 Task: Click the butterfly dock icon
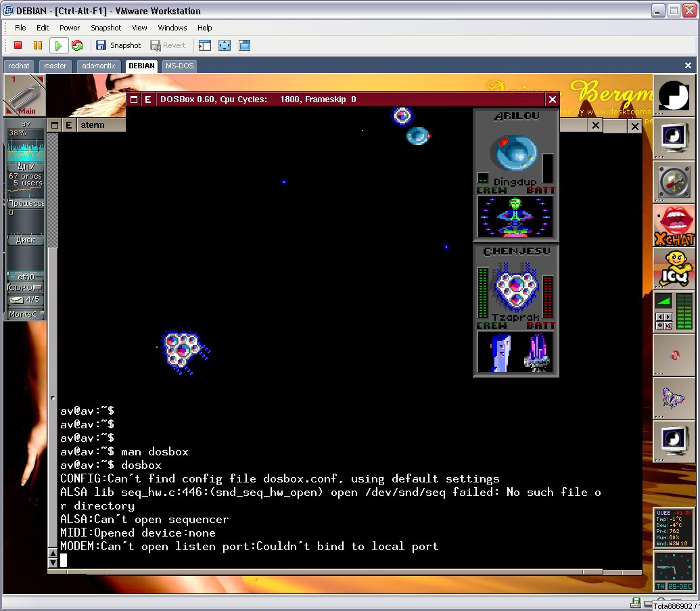(x=674, y=398)
